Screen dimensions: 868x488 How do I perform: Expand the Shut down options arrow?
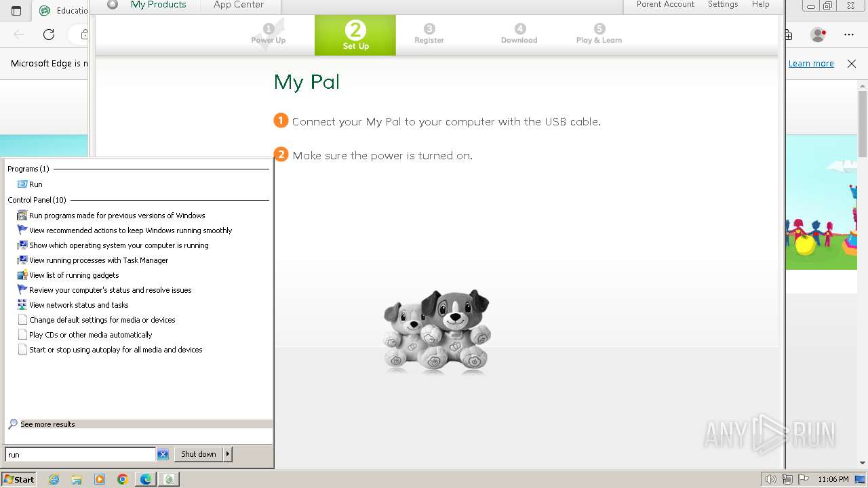tap(228, 454)
